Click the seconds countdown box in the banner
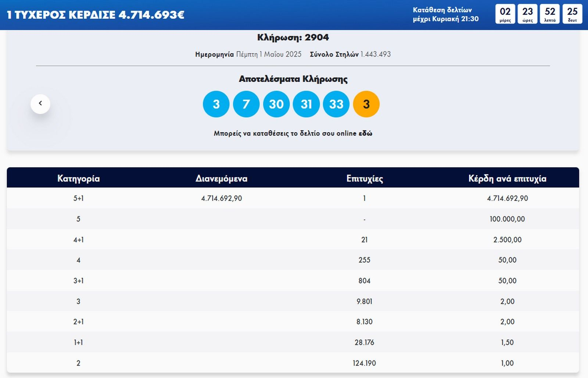Screen dimensions: 588x378 tap(572, 14)
